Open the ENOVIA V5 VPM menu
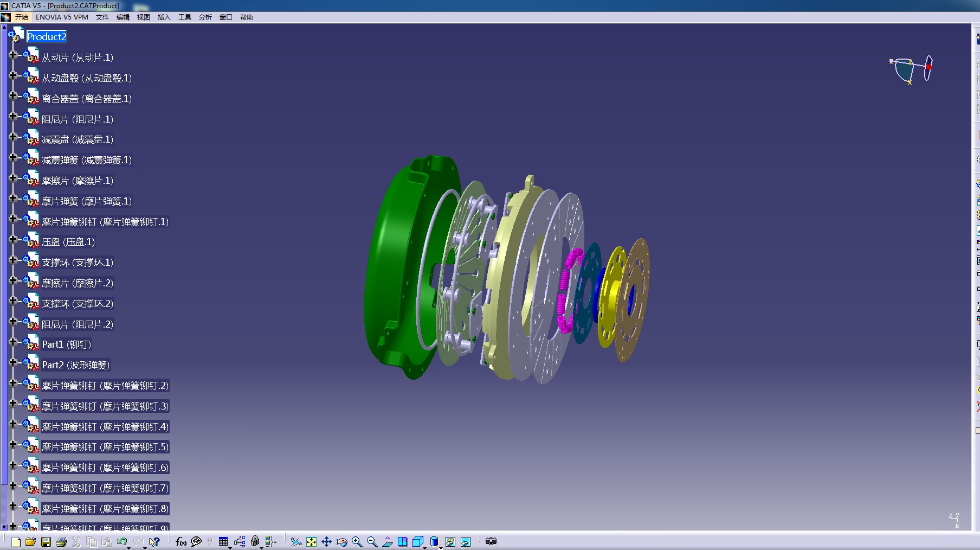This screenshot has width=980, height=550. (x=62, y=17)
